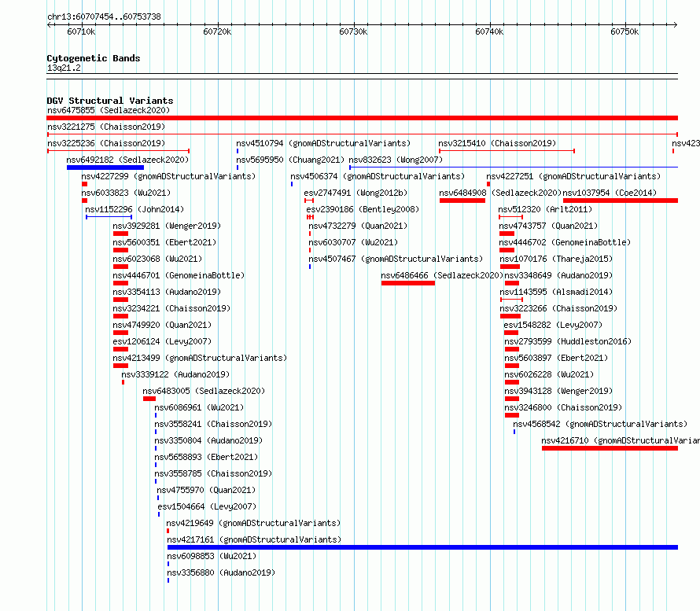Click nsv4227299 (gnomADStructuralVariants) label
This screenshot has width=700, height=611.
(x=169, y=176)
